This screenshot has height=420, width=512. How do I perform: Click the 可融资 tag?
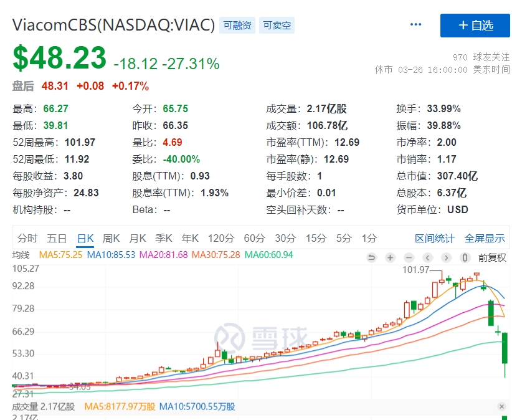point(237,25)
